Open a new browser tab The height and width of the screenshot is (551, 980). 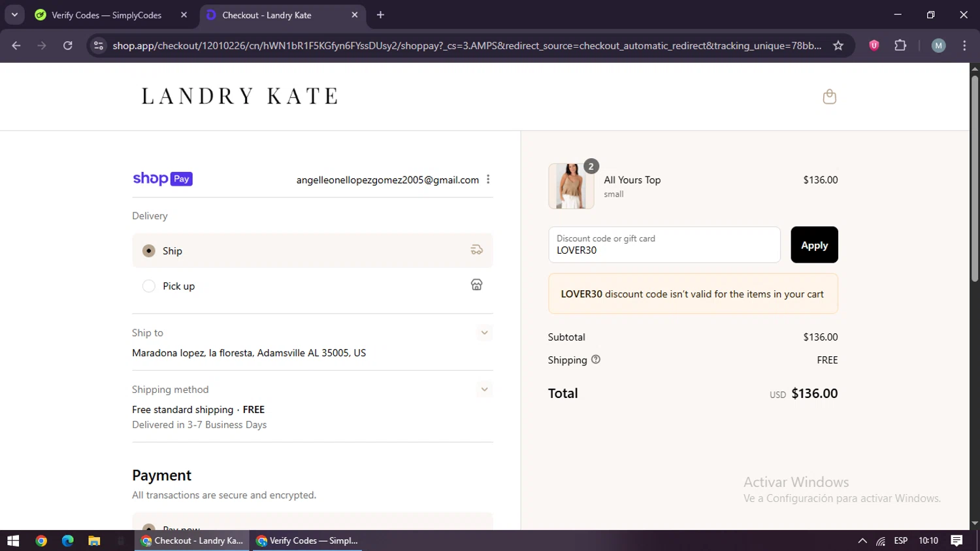(x=380, y=15)
